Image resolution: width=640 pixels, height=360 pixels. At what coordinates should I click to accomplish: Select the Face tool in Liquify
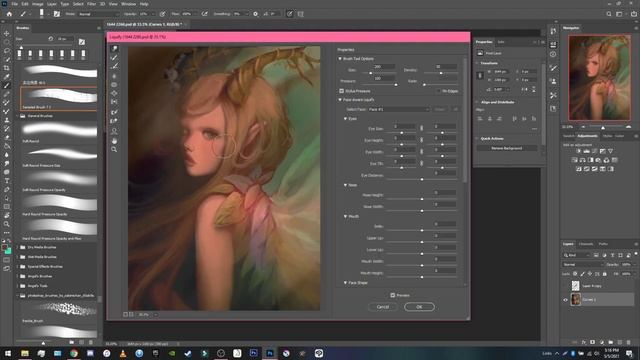pos(114,131)
